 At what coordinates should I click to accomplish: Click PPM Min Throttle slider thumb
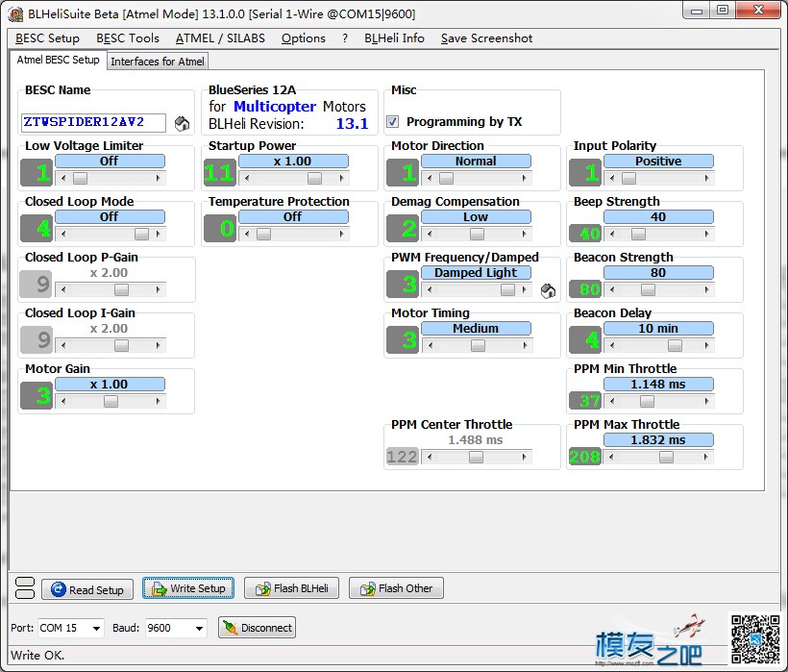point(647,402)
